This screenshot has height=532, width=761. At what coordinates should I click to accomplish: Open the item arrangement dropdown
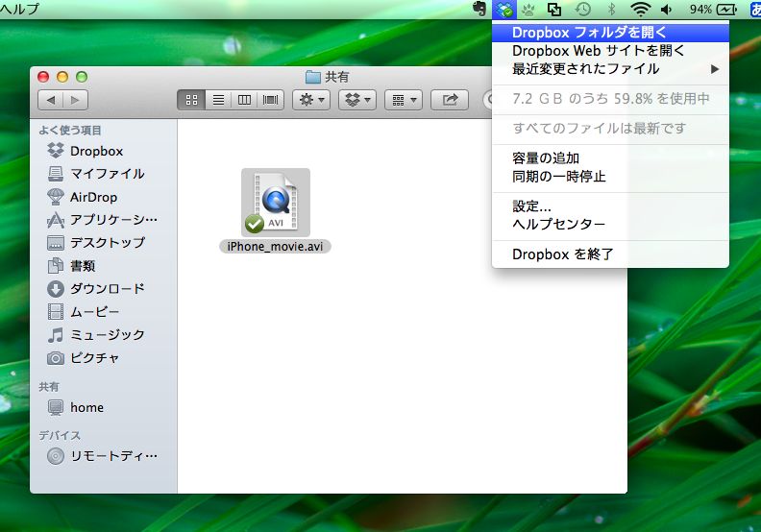(404, 100)
